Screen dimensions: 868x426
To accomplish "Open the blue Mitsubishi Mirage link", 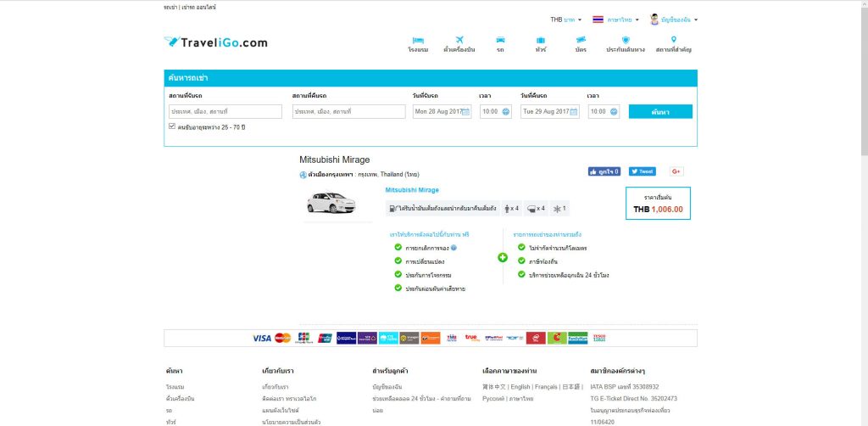I will (412, 190).
